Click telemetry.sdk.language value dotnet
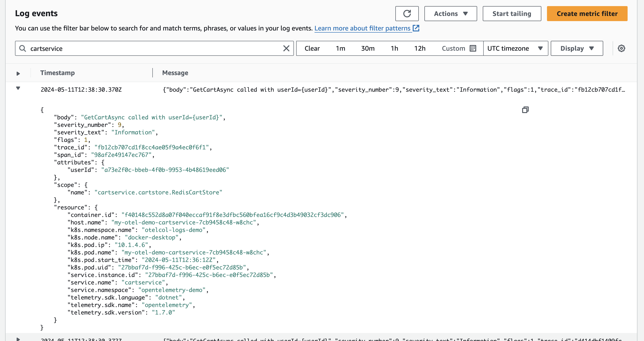644x341 pixels. 168,297
